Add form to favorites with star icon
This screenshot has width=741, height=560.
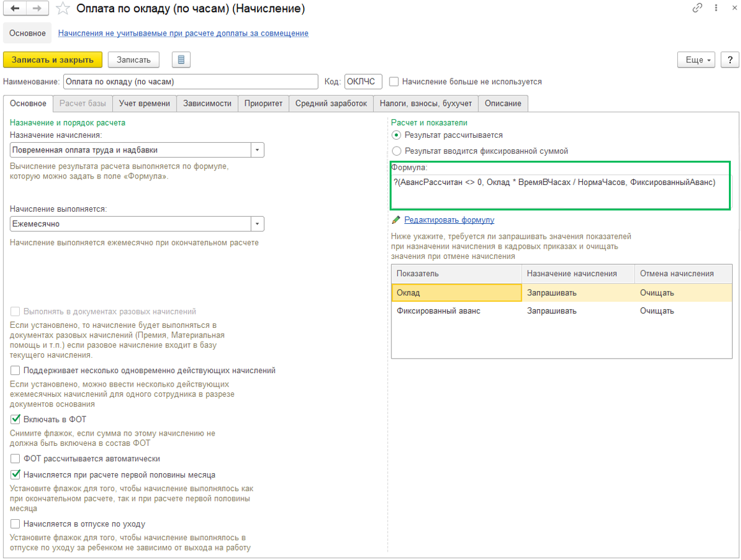point(62,9)
